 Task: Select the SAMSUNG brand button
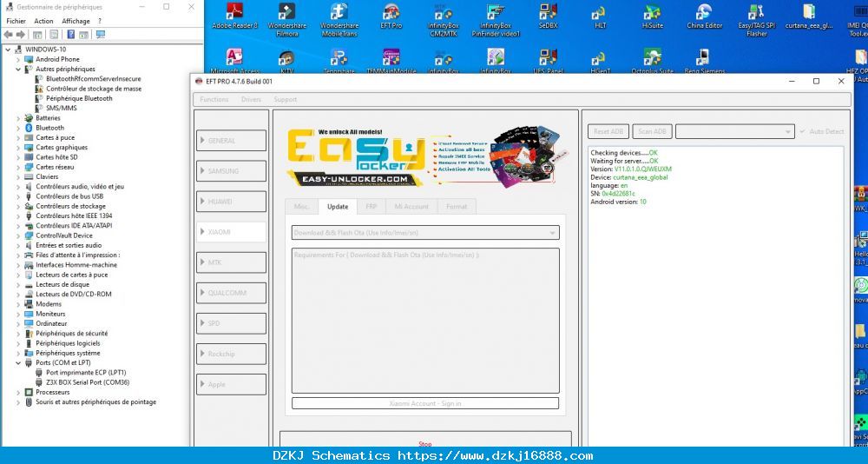coord(232,171)
